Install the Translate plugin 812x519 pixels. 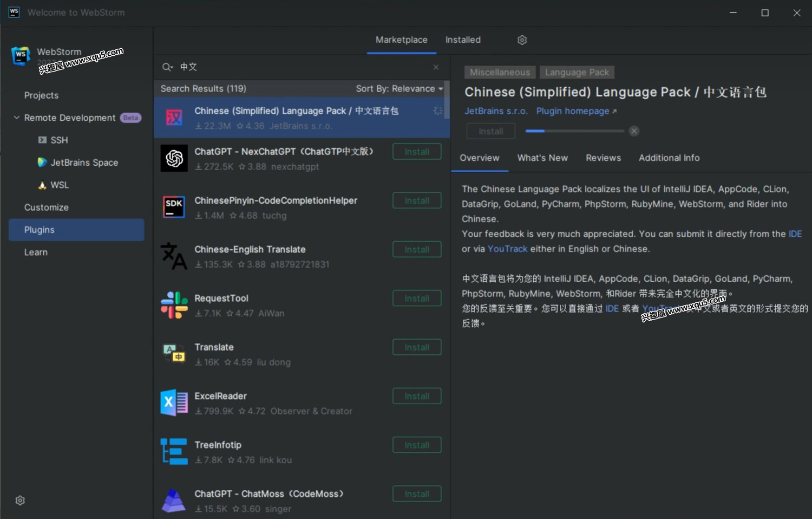coord(417,347)
